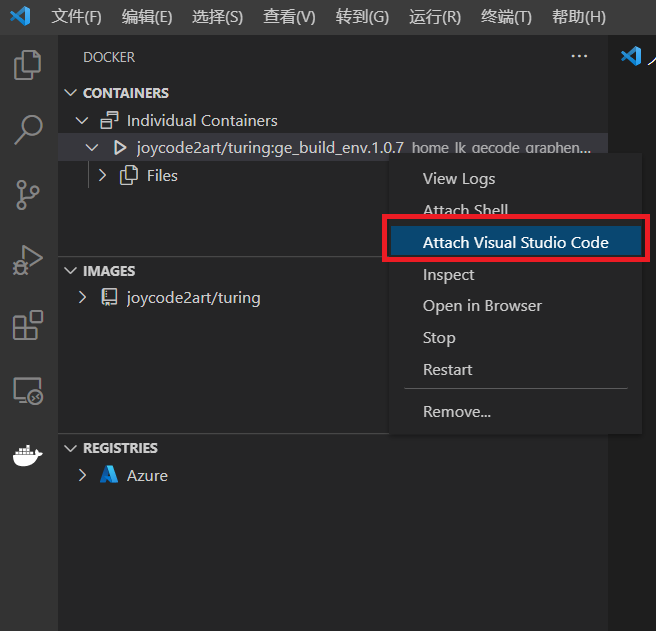Open Docker panel more actions ellipsis
Viewport: 656px width, 631px height.
(579, 57)
